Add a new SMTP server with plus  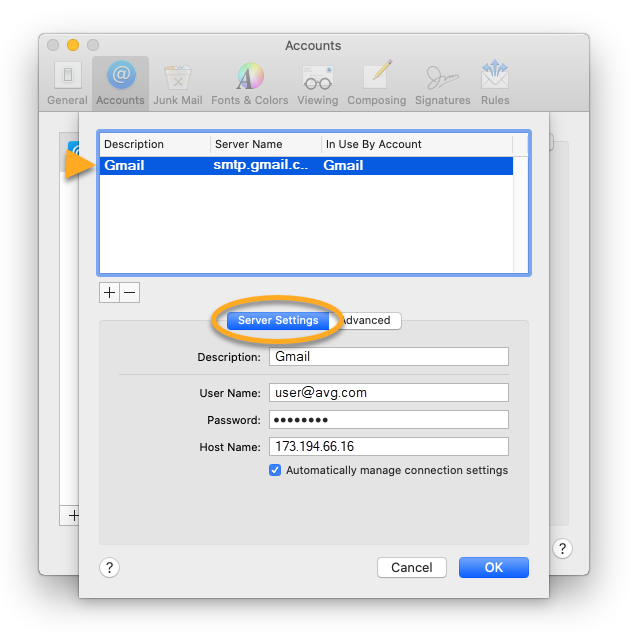(x=109, y=293)
